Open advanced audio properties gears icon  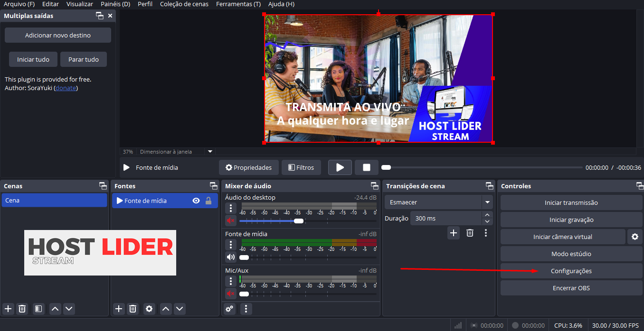pos(230,309)
